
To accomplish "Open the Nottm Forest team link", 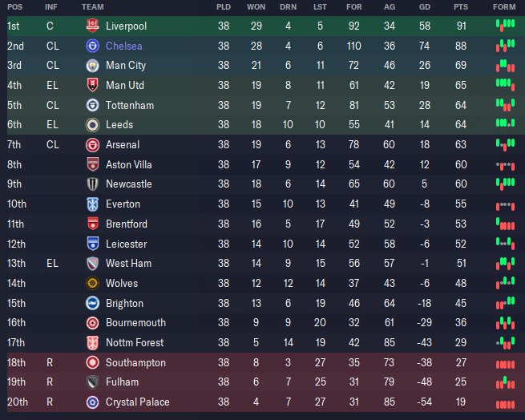I will (135, 342).
